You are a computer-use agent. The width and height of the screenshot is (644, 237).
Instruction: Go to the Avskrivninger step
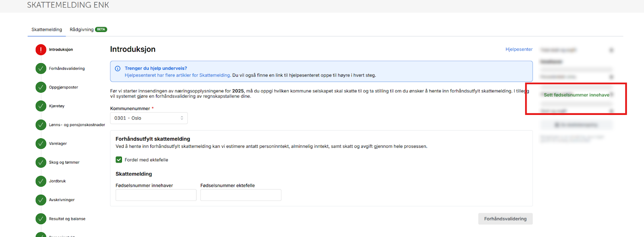click(62, 200)
